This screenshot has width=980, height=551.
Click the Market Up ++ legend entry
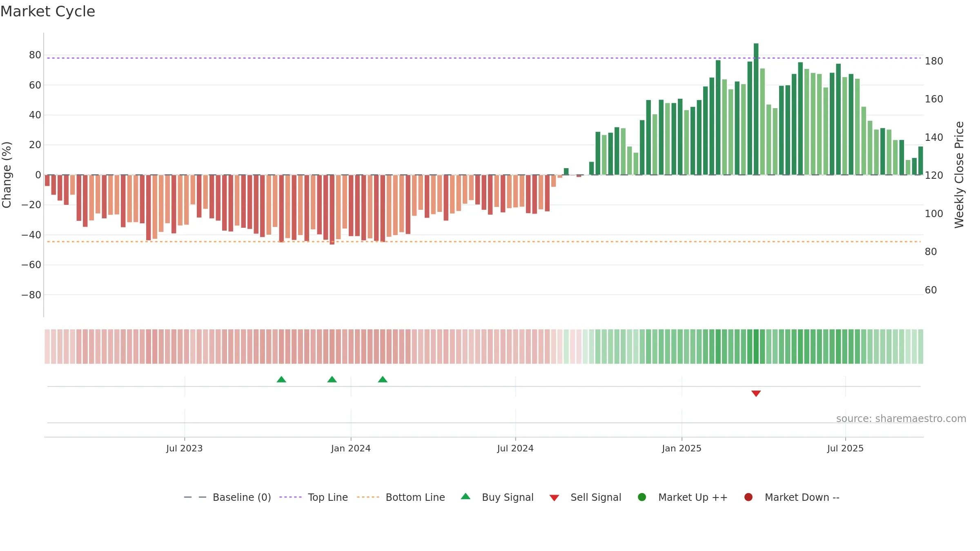[682, 497]
